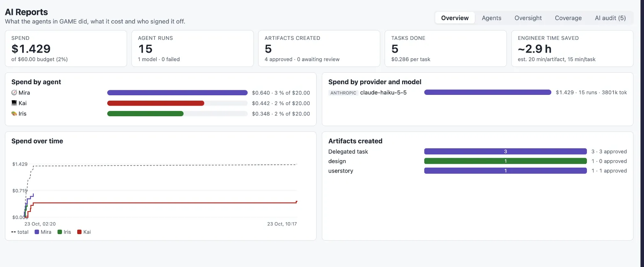This screenshot has width=644, height=267.
Task: Click the claude-haiku-5-5 spend bar
Action: [x=488, y=92]
